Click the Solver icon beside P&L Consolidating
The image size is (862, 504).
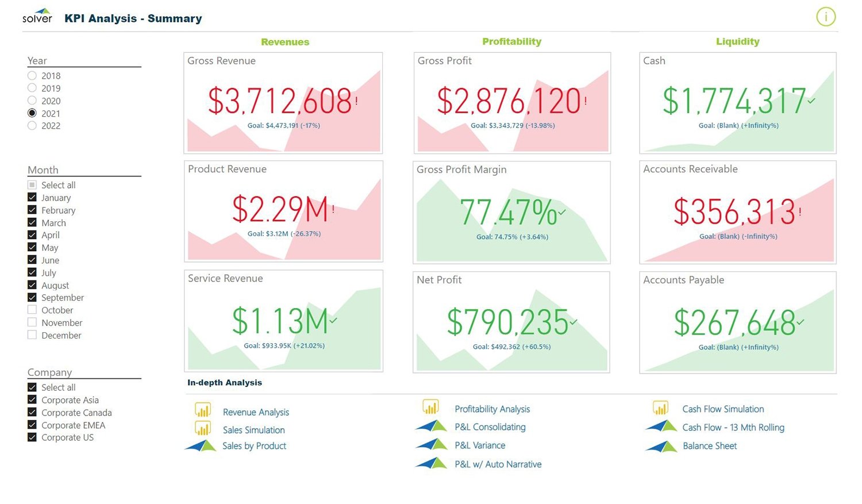(431, 426)
